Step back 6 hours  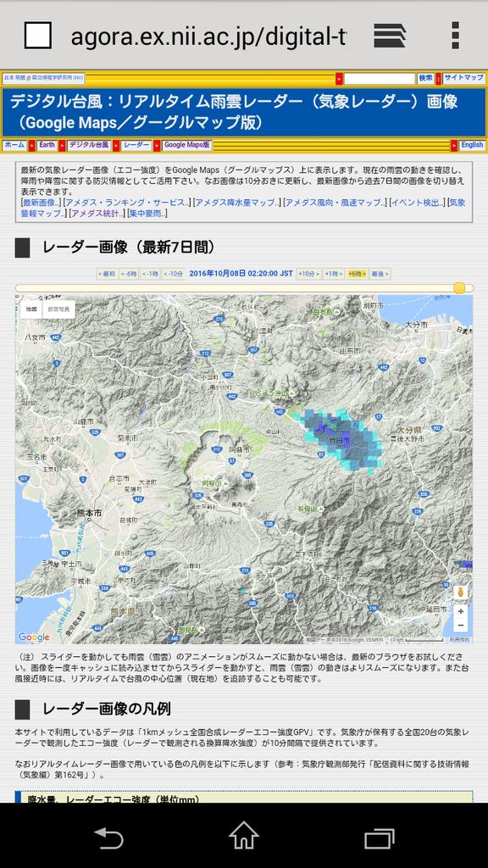point(129,274)
